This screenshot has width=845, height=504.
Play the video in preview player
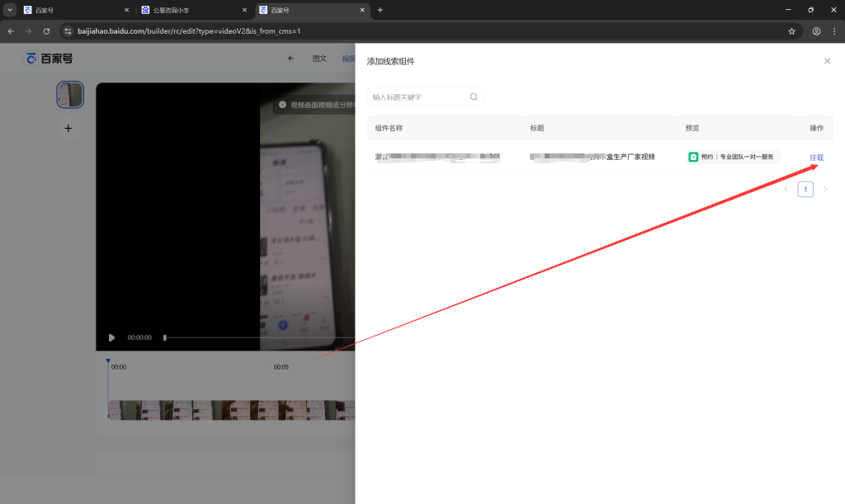[112, 337]
